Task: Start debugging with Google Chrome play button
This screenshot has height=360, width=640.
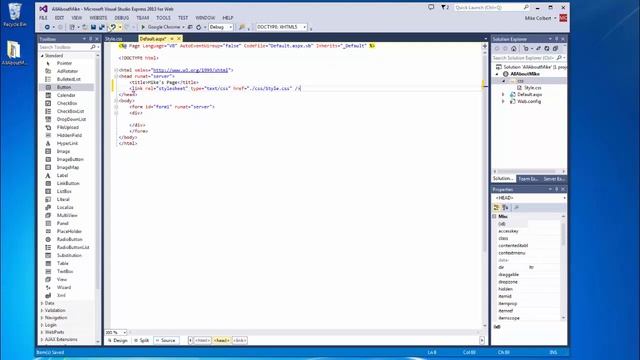Action: pos(143,27)
